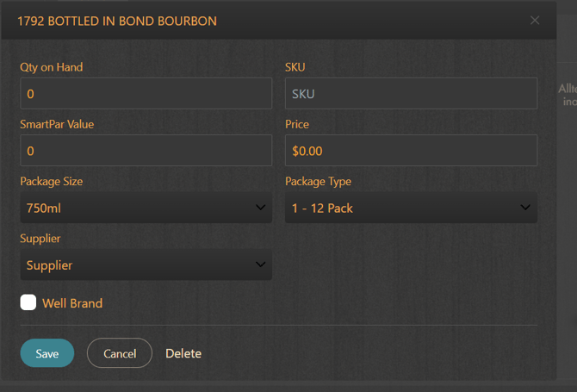Click the Package Type label
Image resolution: width=577 pixels, height=392 pixels.
pyautogui.click(x=318, y=181)
